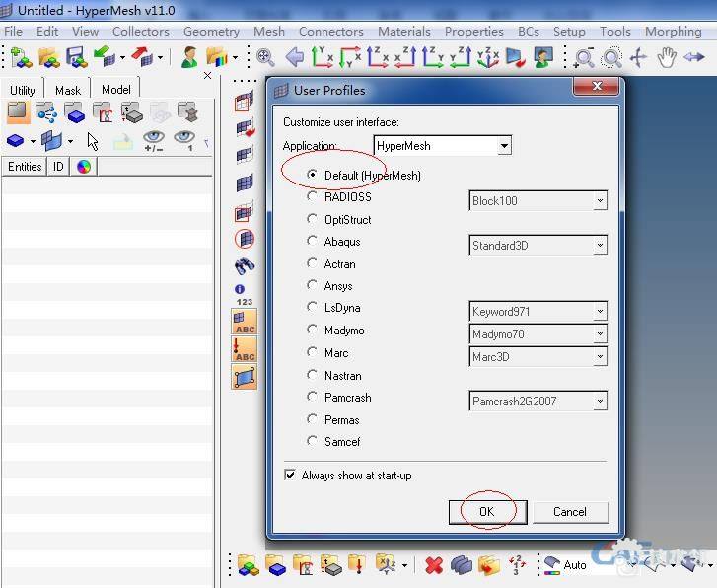Select the OptiStruct radio button
This screenshot has width=717, height=588.
coord(313,219)
